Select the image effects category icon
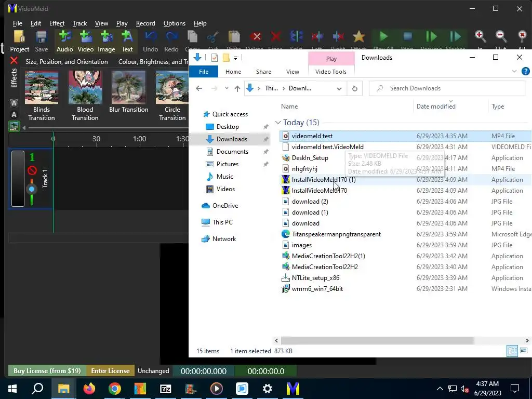The height and width of the screenshot is (399, 532). (14, 126)
